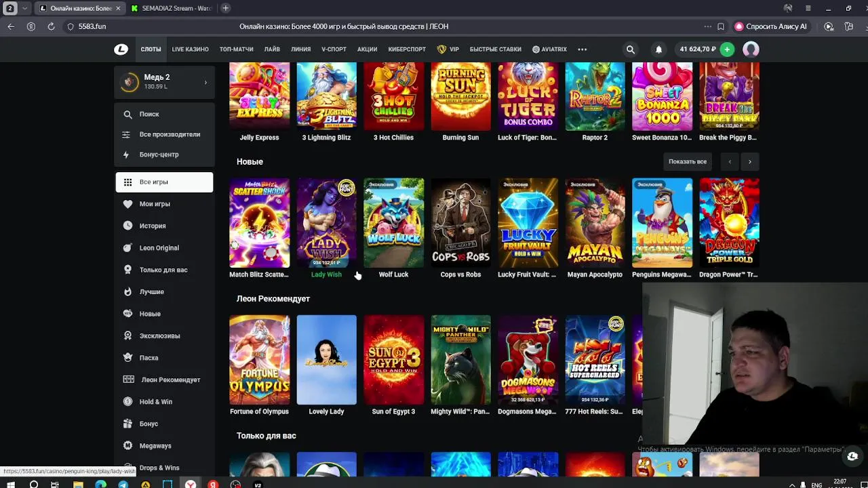Screen dimensions: 868x488
Task: Open VIP navigation item
Action: (x=448, y=49)
